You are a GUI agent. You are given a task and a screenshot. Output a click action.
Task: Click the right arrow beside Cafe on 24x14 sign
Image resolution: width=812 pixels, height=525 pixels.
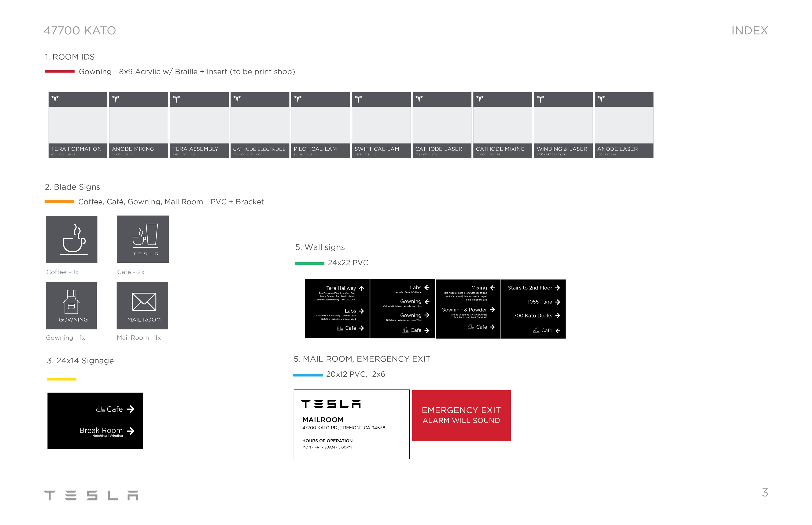point(131,409)
